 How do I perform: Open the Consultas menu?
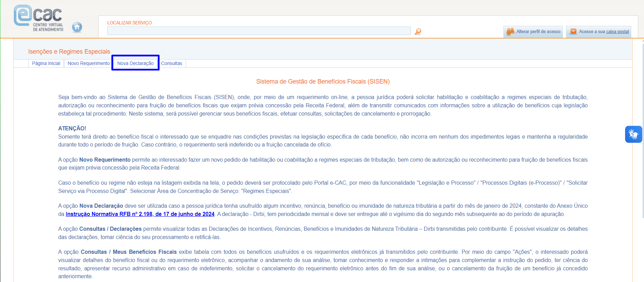coord(172,63)
